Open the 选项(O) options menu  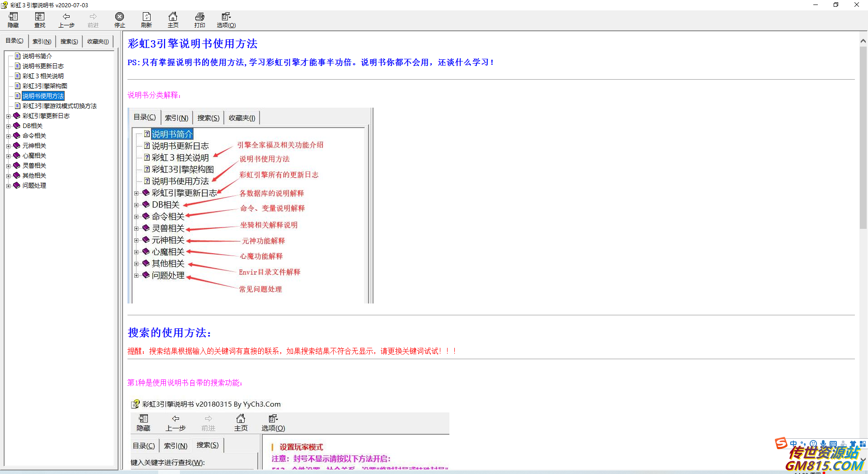[x=226, y=20]
